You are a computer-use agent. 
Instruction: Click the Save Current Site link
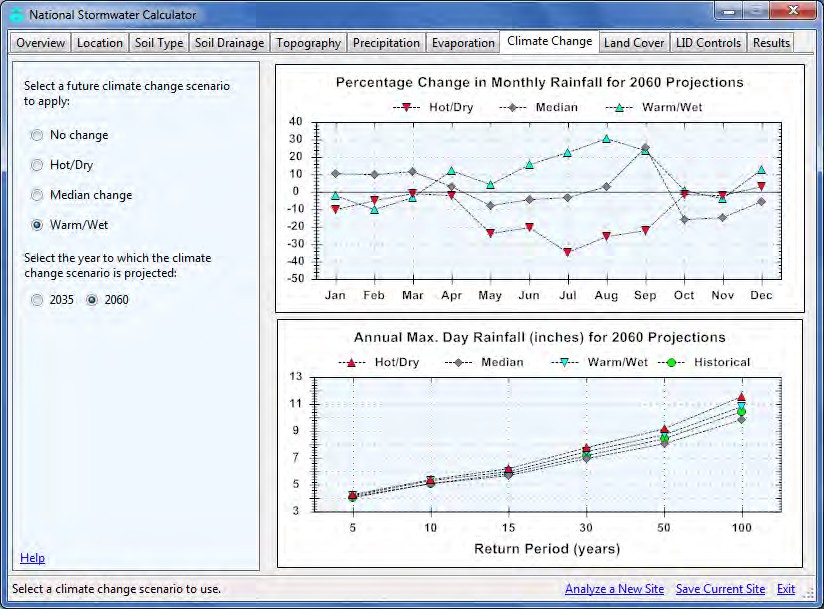click(720, 589)
